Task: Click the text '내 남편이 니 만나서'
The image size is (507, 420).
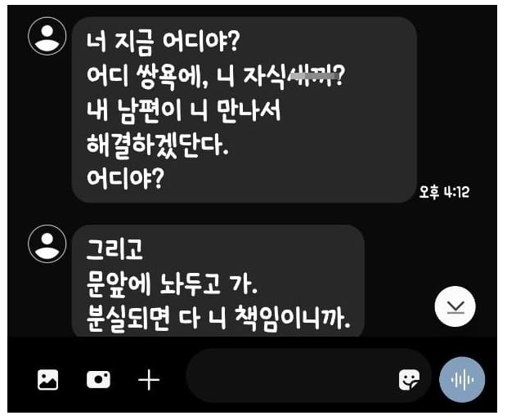Action: (183, 111)
